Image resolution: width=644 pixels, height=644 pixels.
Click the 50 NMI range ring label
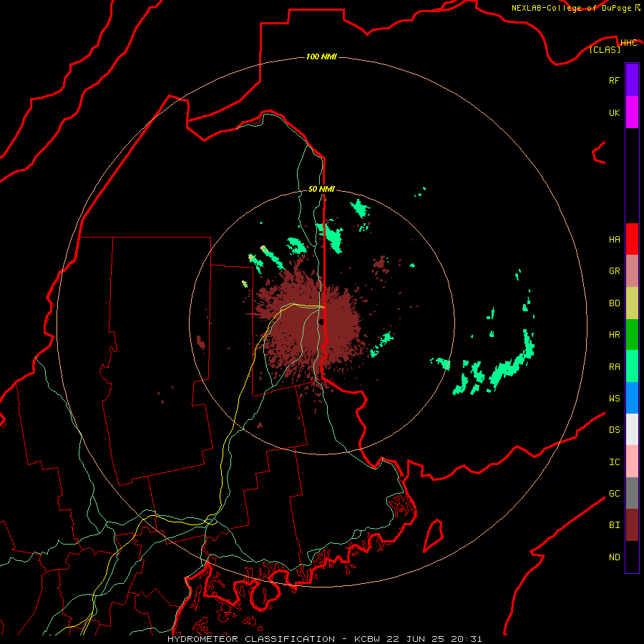point(321,189)
